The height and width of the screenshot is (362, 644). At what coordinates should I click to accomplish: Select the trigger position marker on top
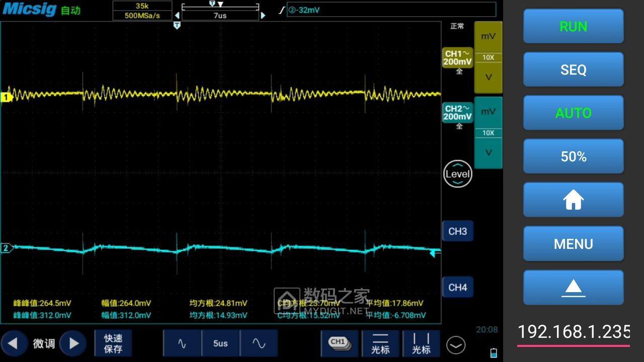tap(177, 26)
